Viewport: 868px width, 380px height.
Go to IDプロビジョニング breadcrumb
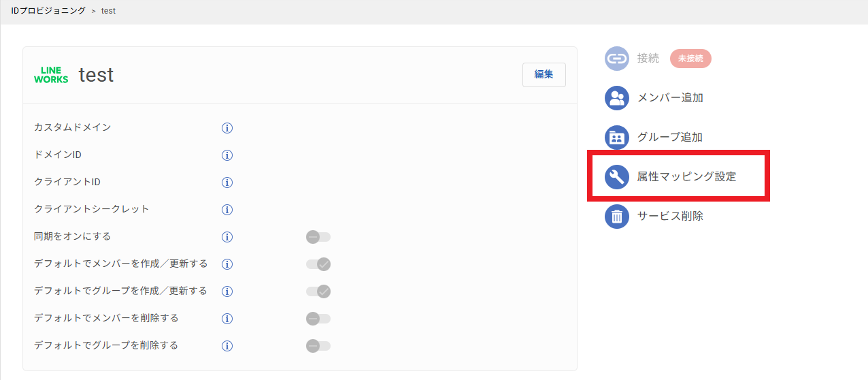[x=48, y=11]
